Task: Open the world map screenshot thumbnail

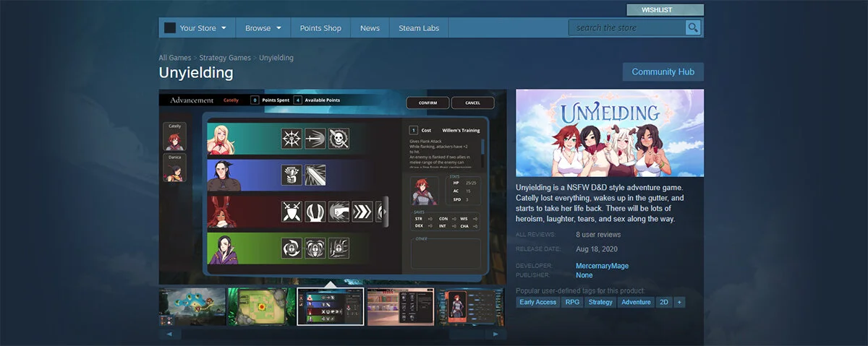Action: [x=192, y=306]
